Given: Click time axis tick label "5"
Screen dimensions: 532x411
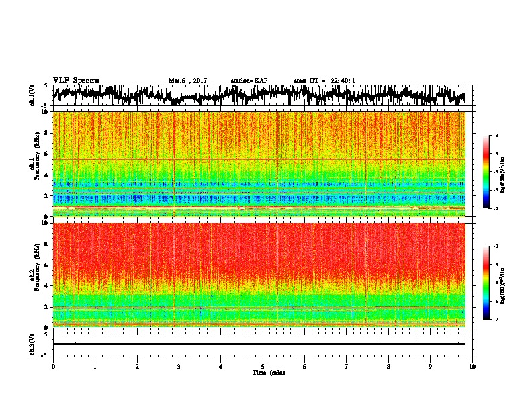Looking at the screenshot, I should point(263,367).
